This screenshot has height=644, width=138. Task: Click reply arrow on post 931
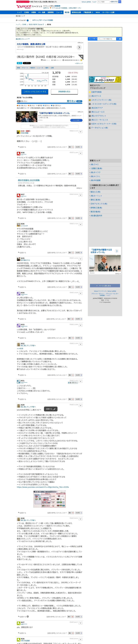tap(19, 399)
